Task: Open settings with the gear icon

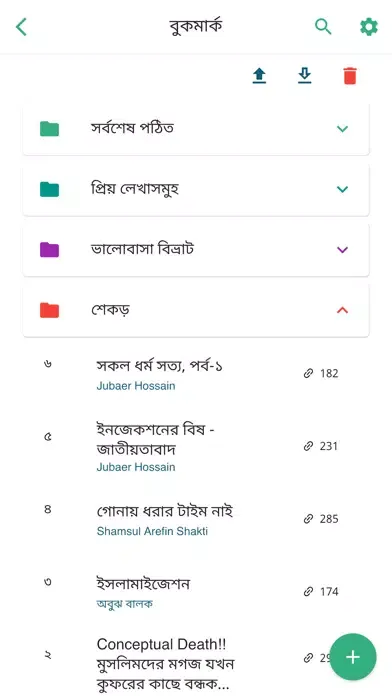Action: point(368,27)
